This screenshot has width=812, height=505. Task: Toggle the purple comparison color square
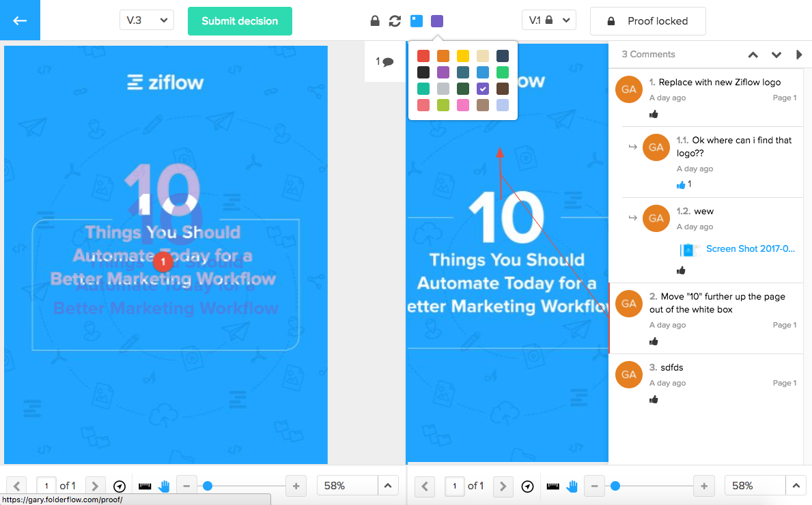click(437, 21)
